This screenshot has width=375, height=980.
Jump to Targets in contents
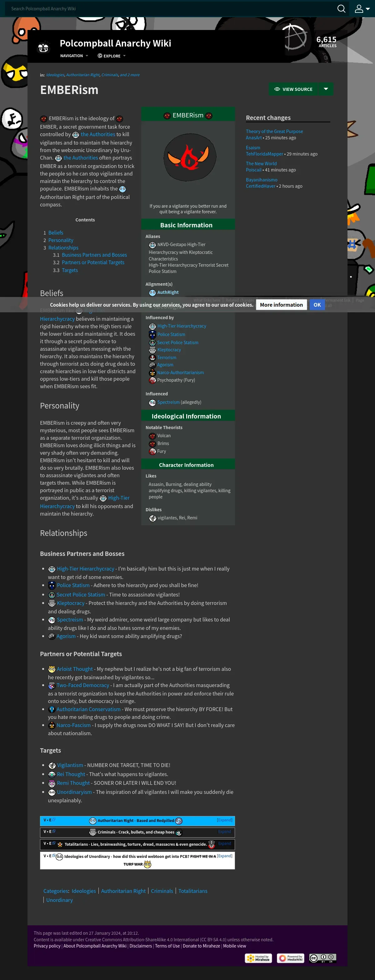pyautogui.click(x=70, y=270)
